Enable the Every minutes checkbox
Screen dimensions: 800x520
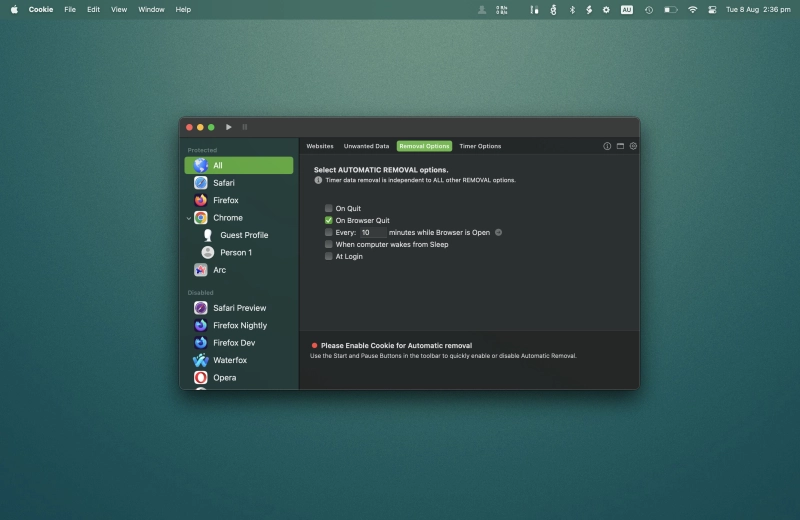pos(329,232)
